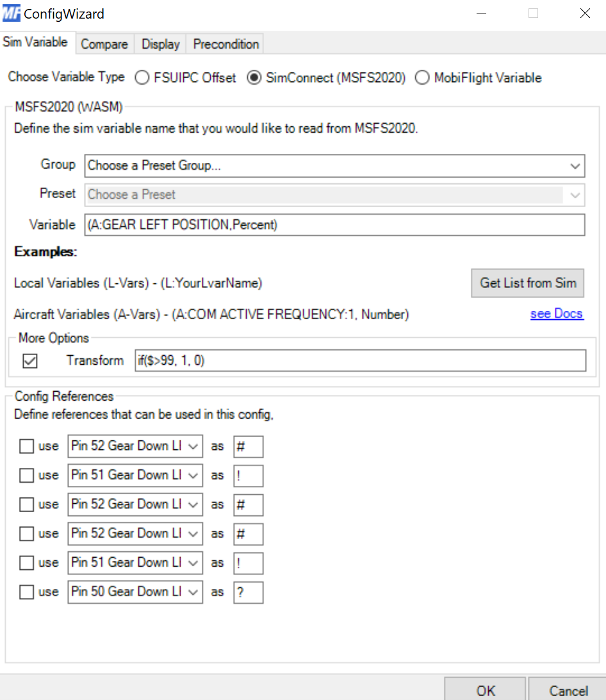The width and height of the screenshot is (606, 700).
Task: Click the Cancel button
Action: point(568,690)
